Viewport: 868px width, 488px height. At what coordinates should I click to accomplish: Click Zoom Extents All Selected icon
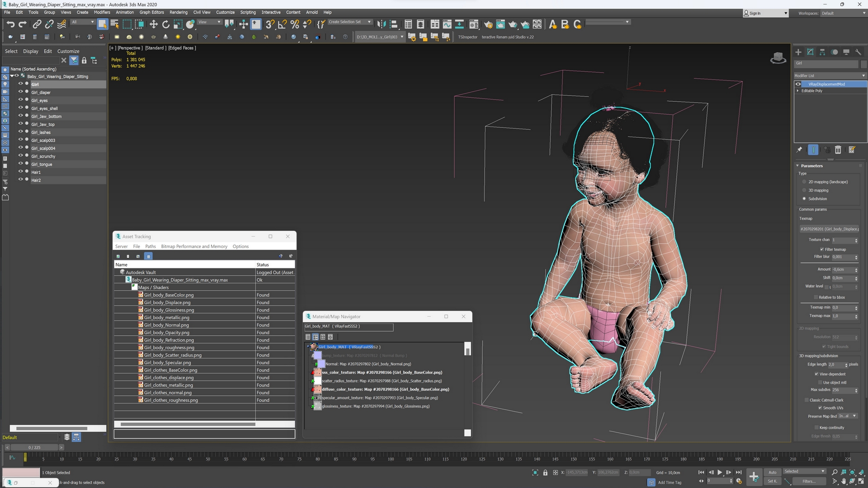(852, 472)
